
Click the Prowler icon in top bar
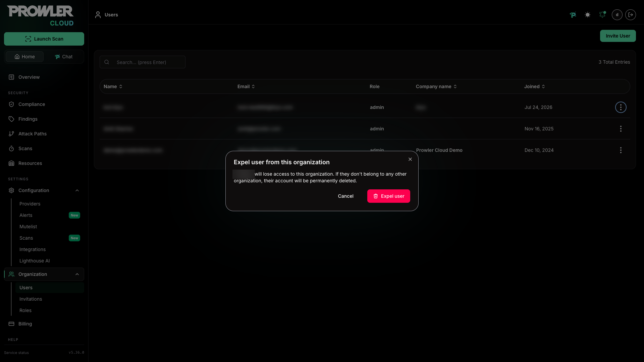[573, 15]
